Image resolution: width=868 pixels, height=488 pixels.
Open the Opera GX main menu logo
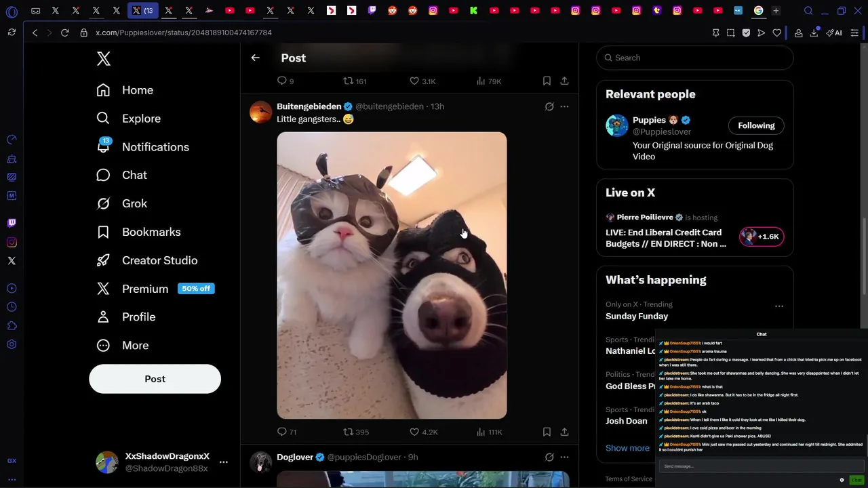12,12
